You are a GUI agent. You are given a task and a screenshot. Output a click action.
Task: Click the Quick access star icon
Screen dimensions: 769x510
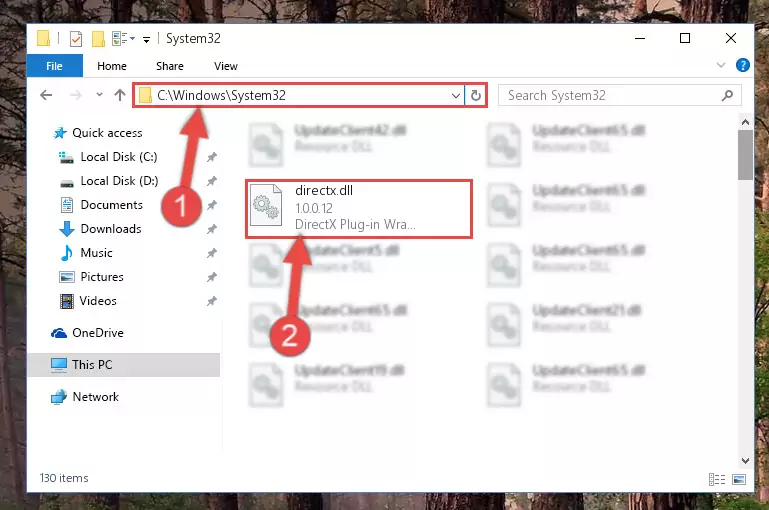pyautogui.click(x=60, y=133)
